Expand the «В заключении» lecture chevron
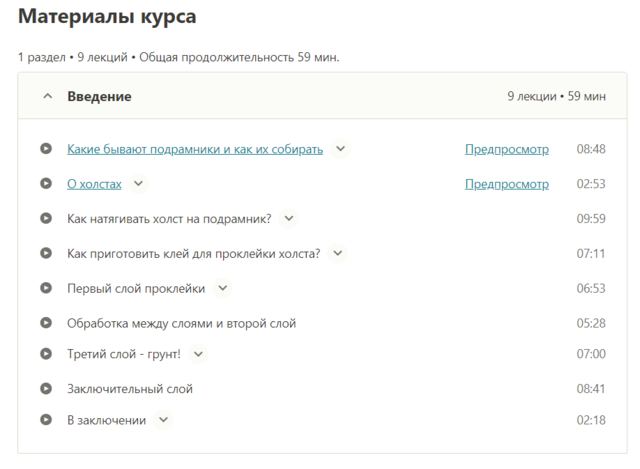Image resolution: width=640 pixels, height=469 pixels. (164, 420)
